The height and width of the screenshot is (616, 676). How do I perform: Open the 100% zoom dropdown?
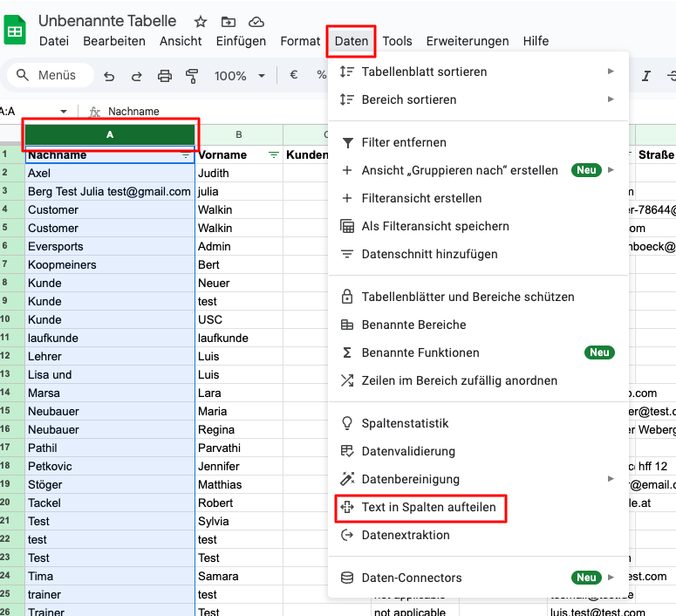pos(239,77)
